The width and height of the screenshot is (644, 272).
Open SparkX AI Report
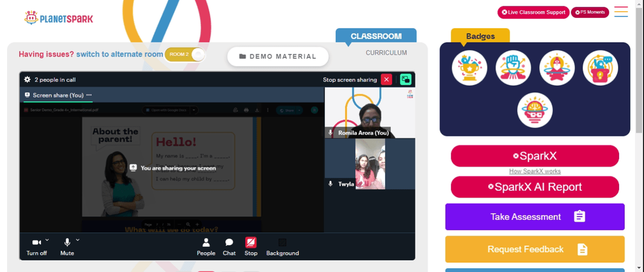[535, 187]
